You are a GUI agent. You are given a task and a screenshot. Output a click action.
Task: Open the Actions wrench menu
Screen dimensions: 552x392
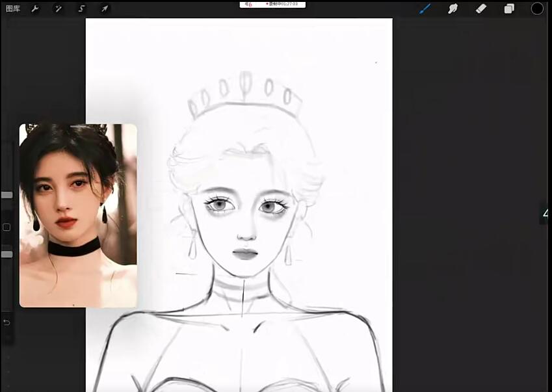click(34, 8)
